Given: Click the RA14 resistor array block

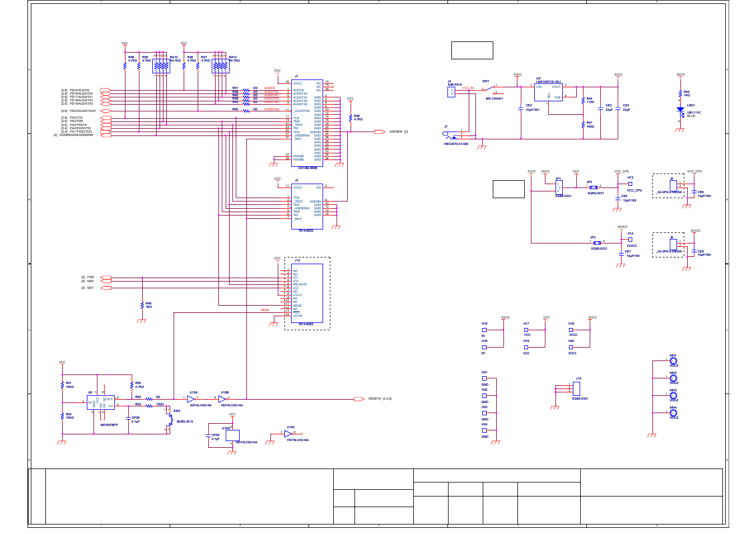Looking at the screenshot, I should (220, 66).
